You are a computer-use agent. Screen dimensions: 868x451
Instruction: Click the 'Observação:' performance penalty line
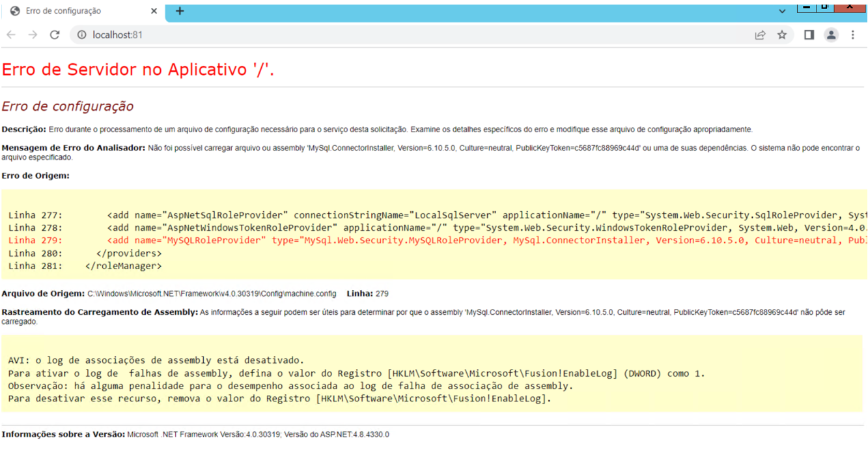pyautogui.click(x=291, y=386)
